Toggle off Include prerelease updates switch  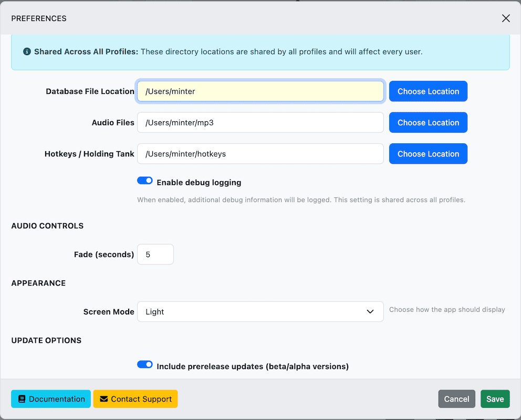pos(145,364)
